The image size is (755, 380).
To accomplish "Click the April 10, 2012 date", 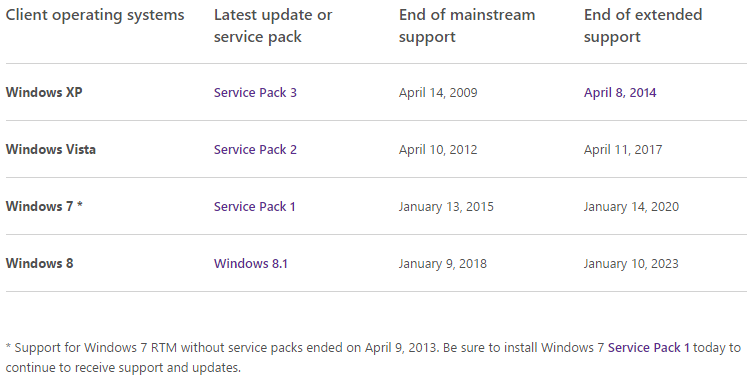I will click(438, 149).
